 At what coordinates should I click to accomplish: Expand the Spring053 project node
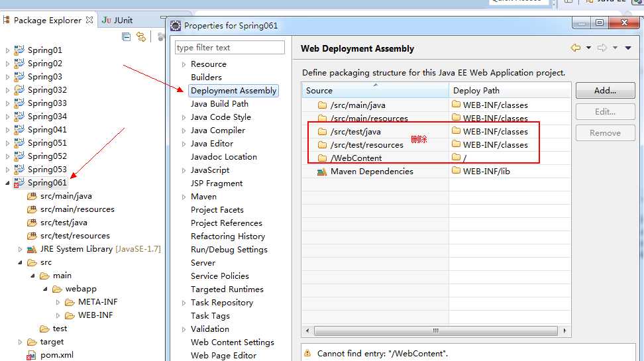pyautogui.click(x=7, y=170)
